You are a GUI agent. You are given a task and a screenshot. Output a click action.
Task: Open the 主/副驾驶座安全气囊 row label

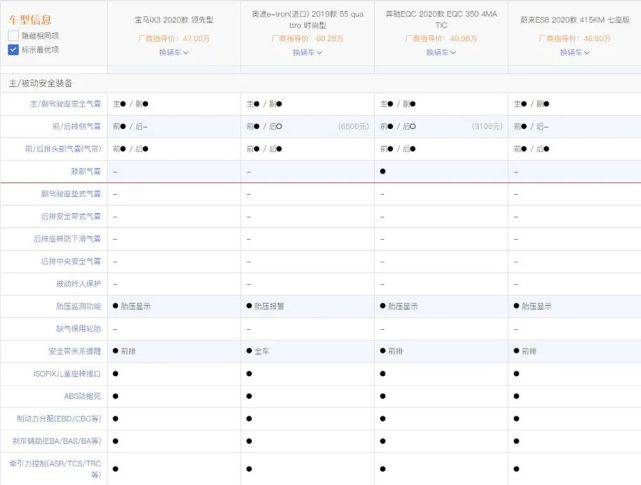point(65,104)
